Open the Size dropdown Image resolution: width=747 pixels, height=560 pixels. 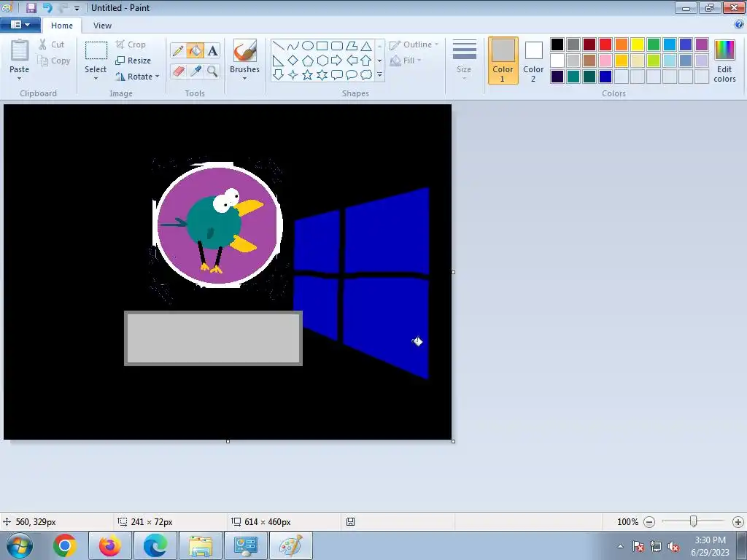tap(464, 60)
